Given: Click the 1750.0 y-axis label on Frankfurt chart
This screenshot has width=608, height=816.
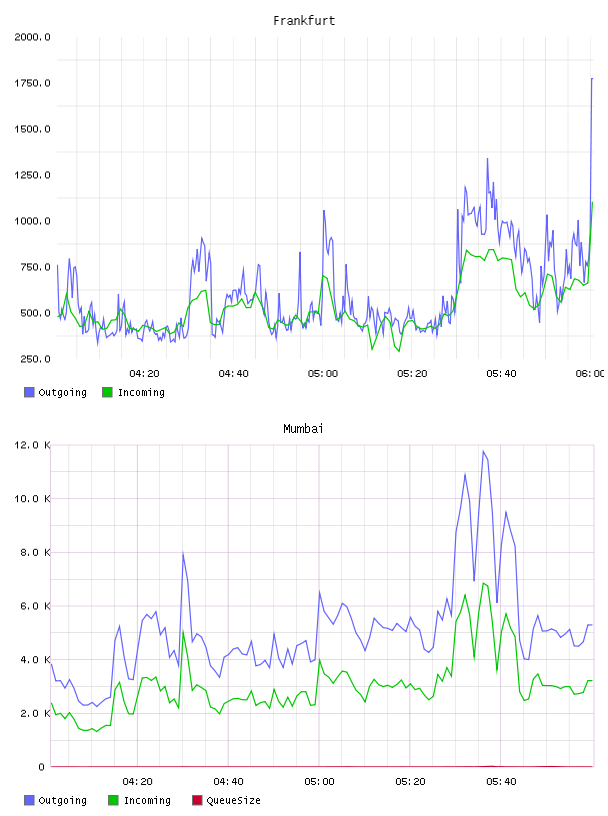Looking at the screenshot, I should pos(32,83).
